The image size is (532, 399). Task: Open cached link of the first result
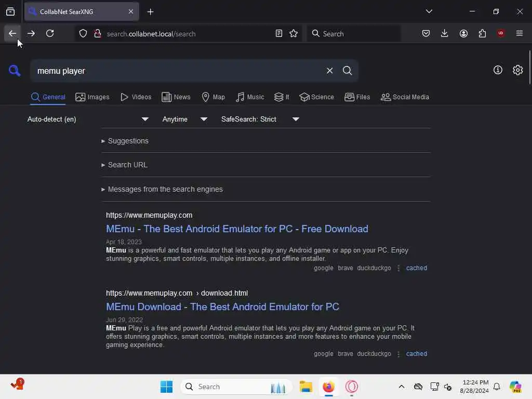coord(416,268)
